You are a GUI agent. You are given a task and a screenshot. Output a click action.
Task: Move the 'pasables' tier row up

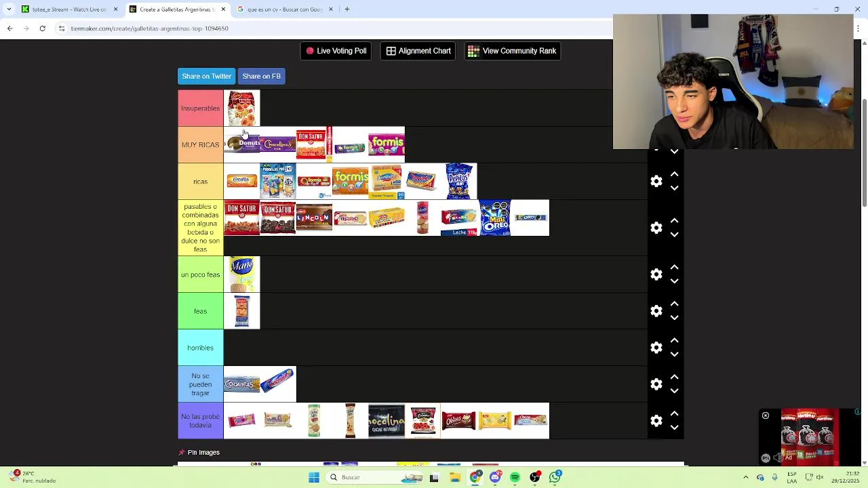point(674,221)
